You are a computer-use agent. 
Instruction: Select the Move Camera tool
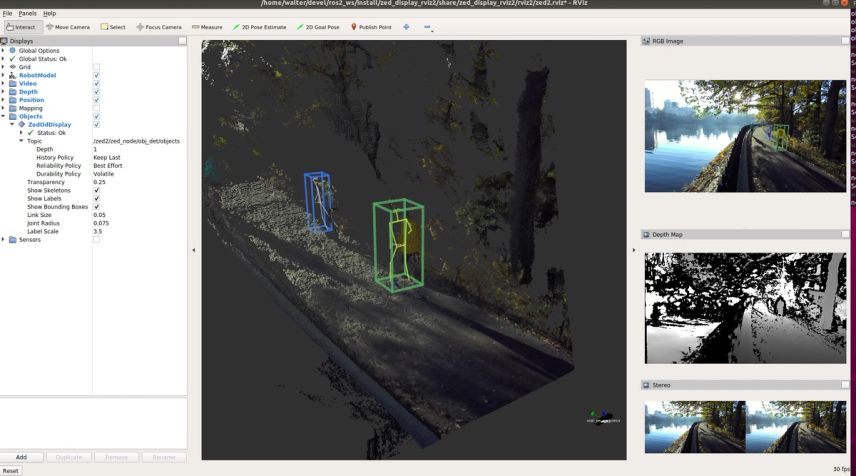[x=68, y=27]
